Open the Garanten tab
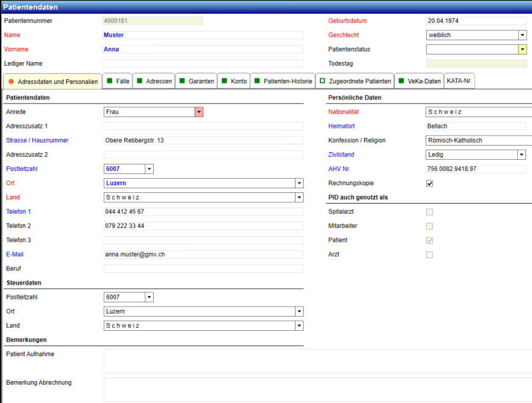Image resolution: width=532 pixels, height=403 pixels. 197,81
